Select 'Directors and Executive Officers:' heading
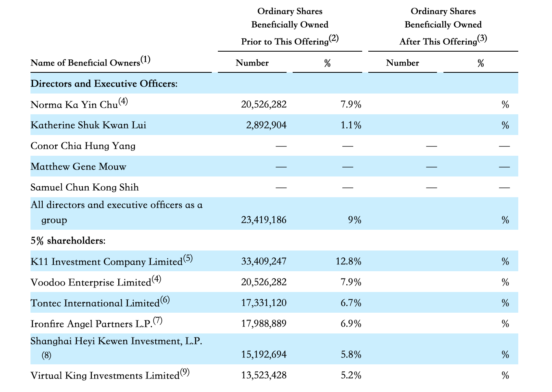Image resolution: width=552 pixels, height=392 pixels. pos(104,83)
